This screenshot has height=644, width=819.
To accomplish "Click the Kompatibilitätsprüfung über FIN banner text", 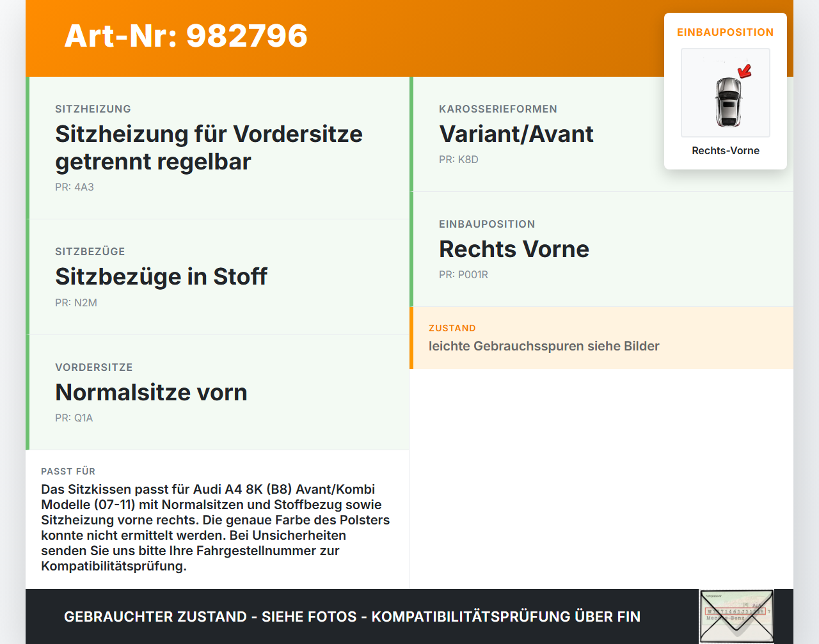I will coord(352,617).
